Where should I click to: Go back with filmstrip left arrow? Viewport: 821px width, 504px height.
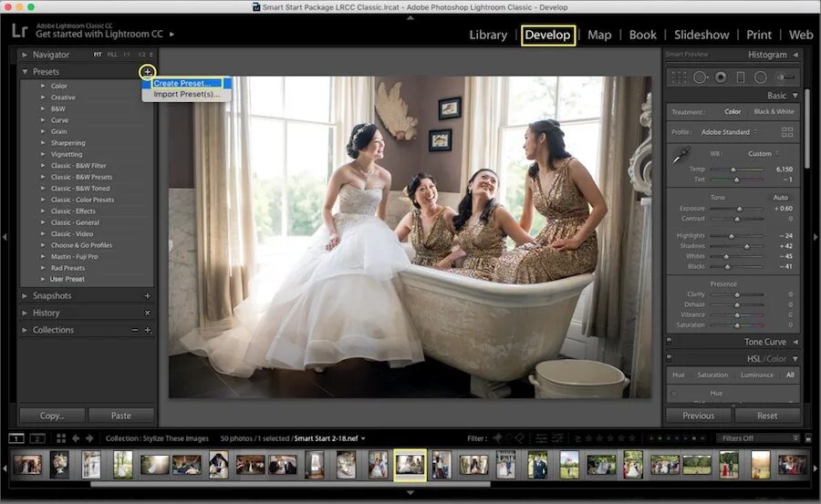click(76, 438)
